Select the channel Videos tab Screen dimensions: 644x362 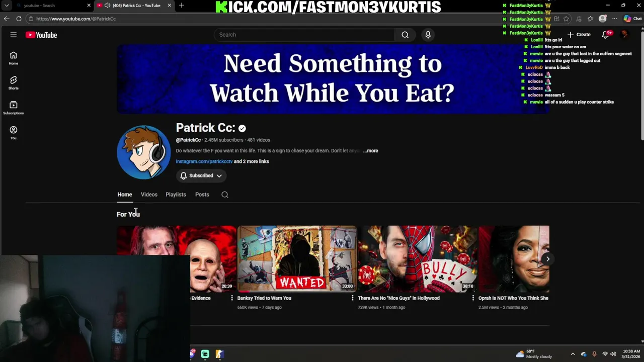(x=149, y=195)
